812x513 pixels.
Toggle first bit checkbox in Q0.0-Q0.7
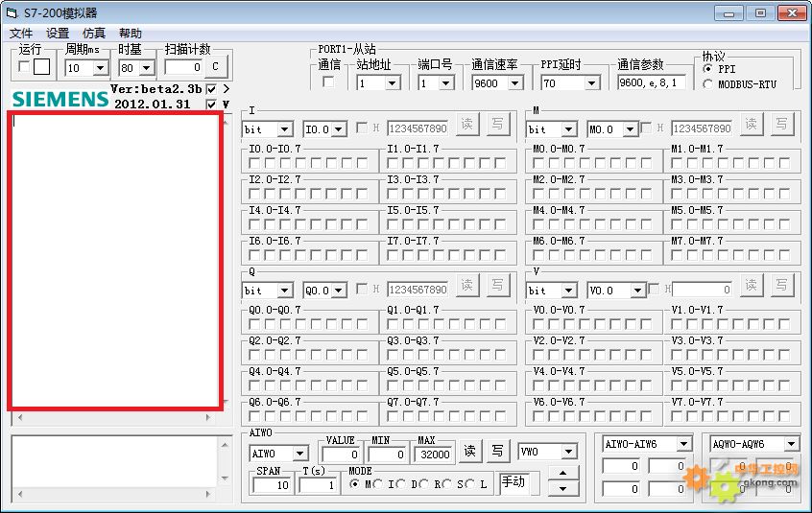(x=254, y=325)
